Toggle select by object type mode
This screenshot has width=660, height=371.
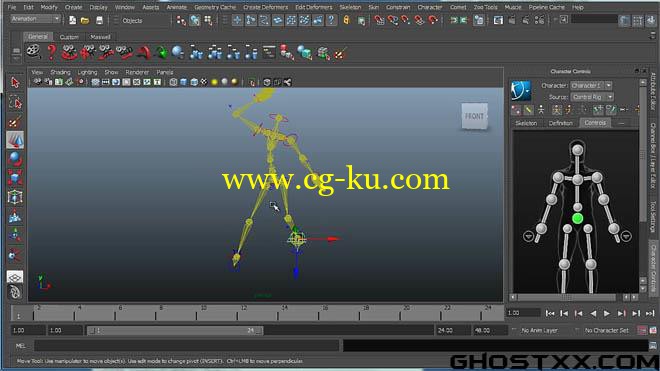195,20
